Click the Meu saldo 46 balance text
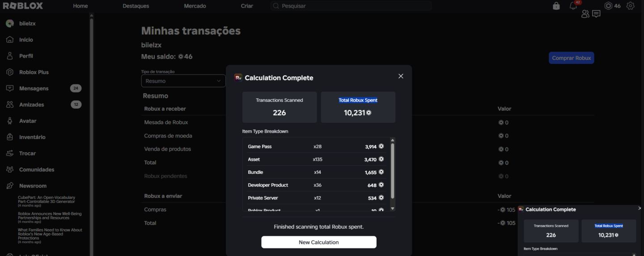The image size is (644, 256). point(167,57)
